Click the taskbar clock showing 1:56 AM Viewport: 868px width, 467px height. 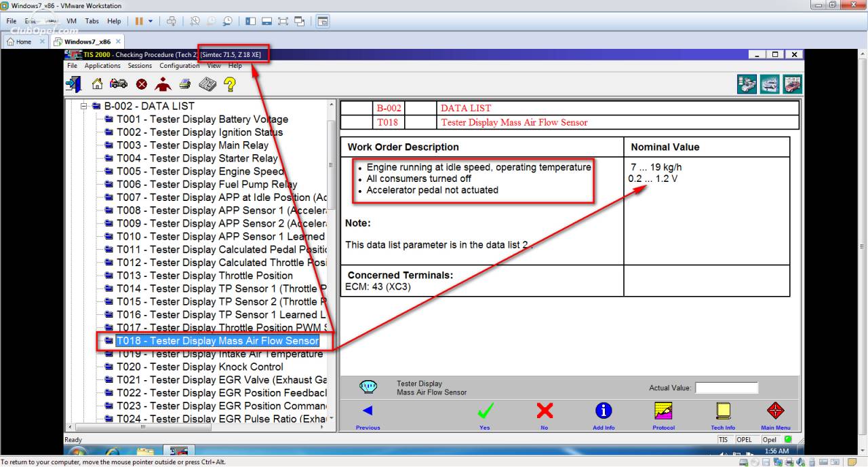point(776,451)
